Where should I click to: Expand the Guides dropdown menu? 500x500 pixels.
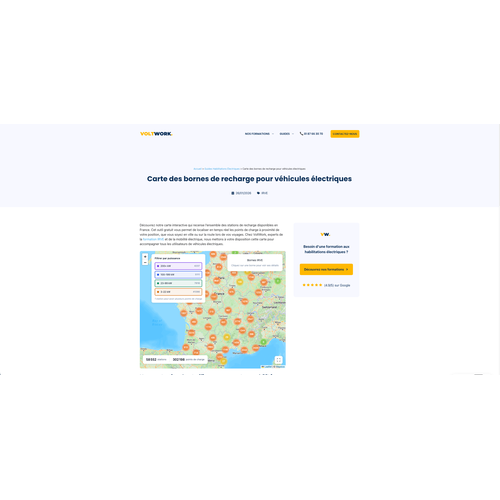[287, 134]
